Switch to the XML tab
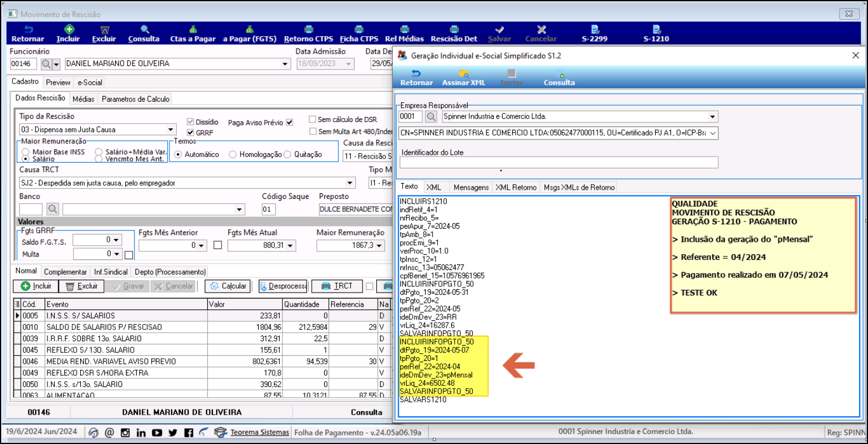The height and width of the screenshot is (444, 868). (x=434, y=188)
